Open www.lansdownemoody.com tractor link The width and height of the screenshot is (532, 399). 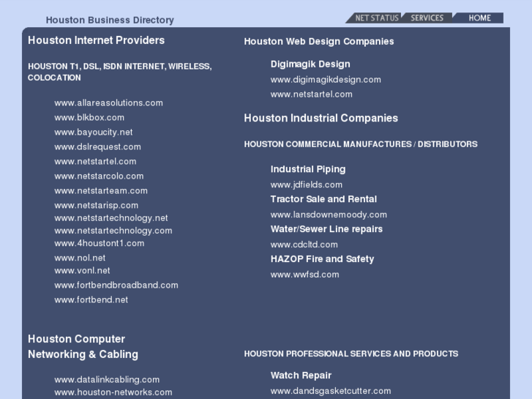click(329, 215)
